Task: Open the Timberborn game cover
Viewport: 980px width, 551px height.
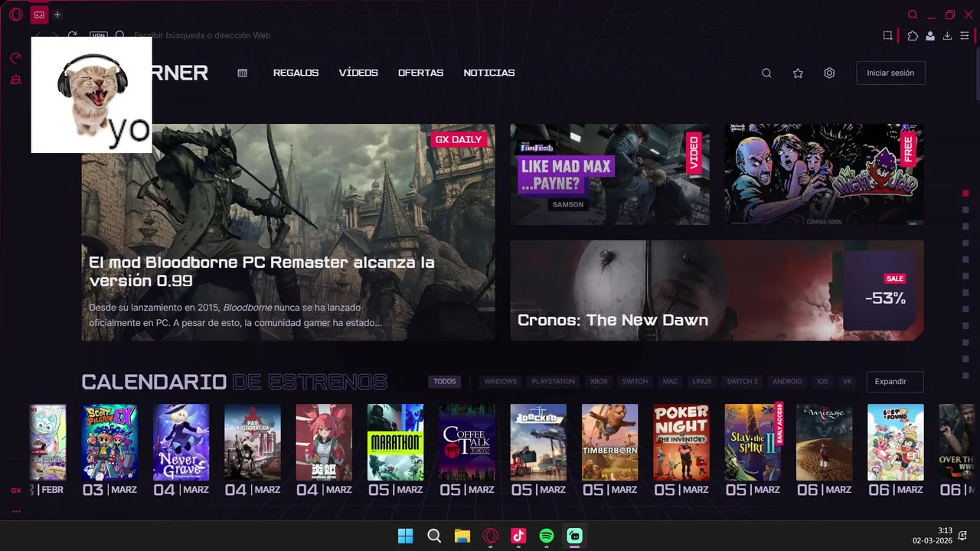Action: [x=609, y=442]
